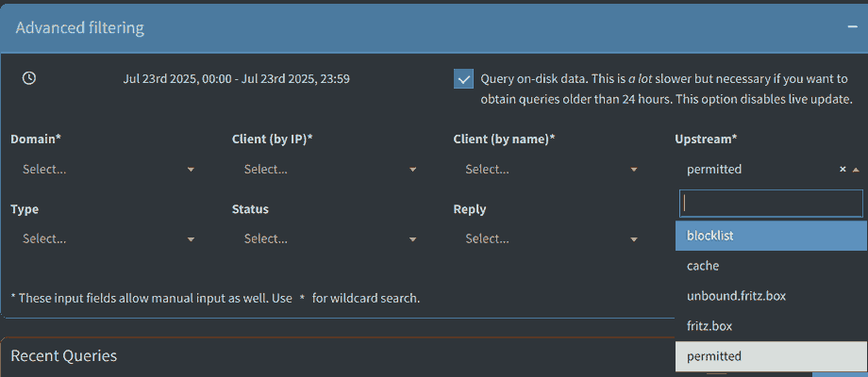
Task: Click the clock icon beside date range
Action: coord(29,78)
